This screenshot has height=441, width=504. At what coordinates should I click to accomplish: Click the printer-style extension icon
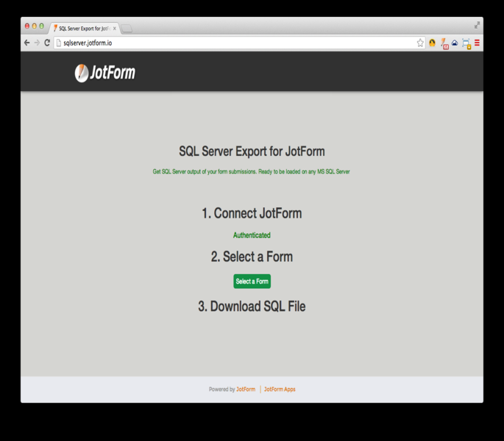tap(466, 43)
